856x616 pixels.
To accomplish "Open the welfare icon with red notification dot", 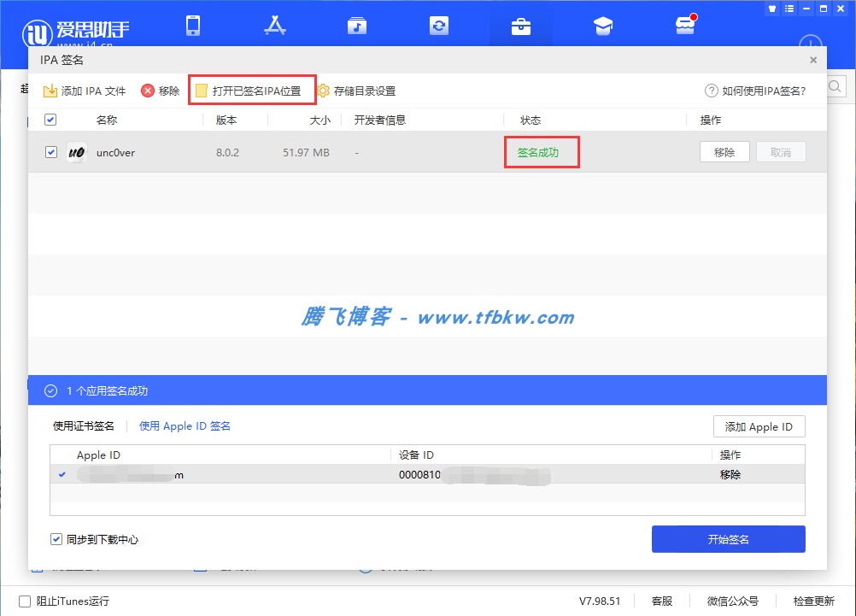I will coord(684,26).
